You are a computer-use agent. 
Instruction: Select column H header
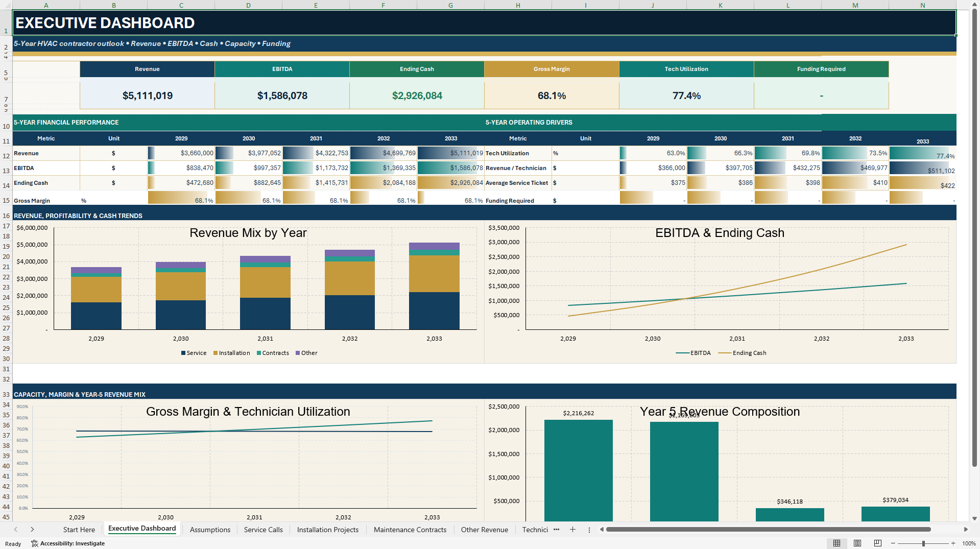click(x=518, y=5)
